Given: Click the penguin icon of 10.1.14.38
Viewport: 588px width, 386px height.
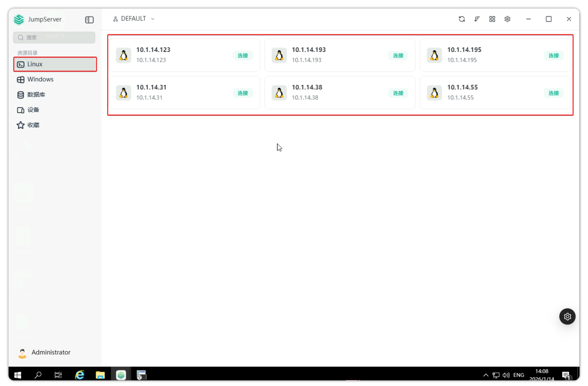Looking at the screenshot, I should [279, 93].
